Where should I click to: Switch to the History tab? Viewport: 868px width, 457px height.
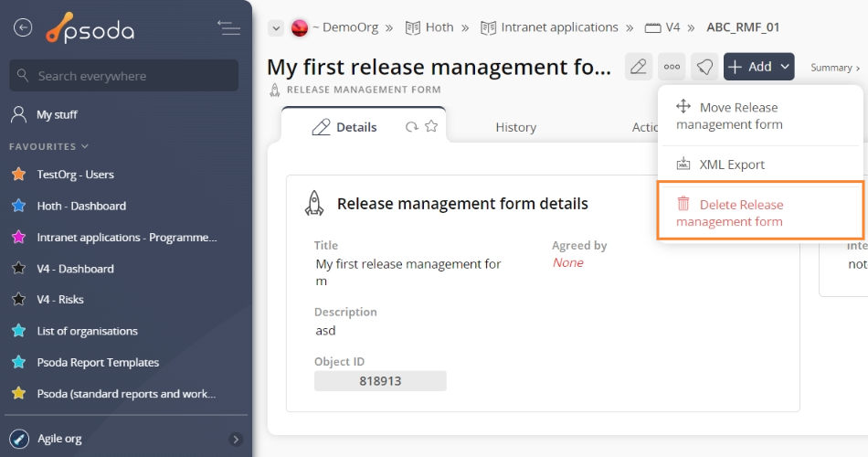tap(515, 127)
